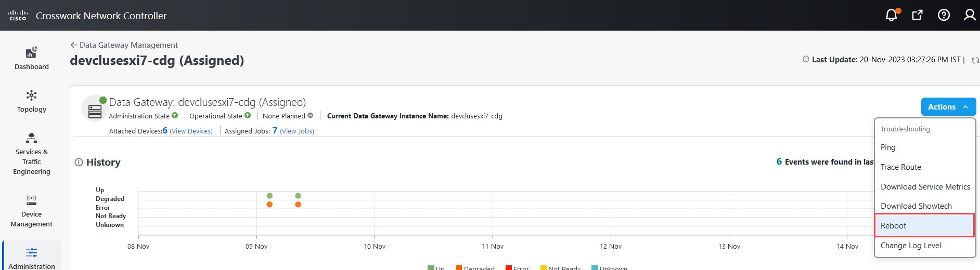Open Services & Traffic Engineering

pos(32,154)
